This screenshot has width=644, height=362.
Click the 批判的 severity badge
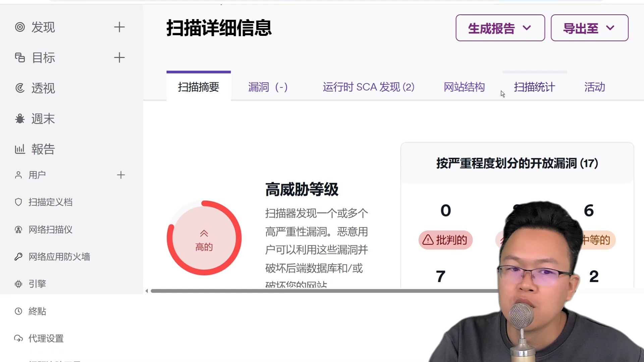pyautogui.click(x=445, y=240)
